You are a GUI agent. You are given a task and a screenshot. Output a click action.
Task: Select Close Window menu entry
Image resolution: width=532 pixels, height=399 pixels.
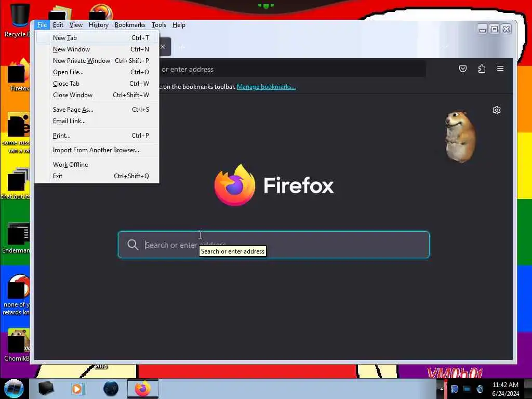[97, 95]
